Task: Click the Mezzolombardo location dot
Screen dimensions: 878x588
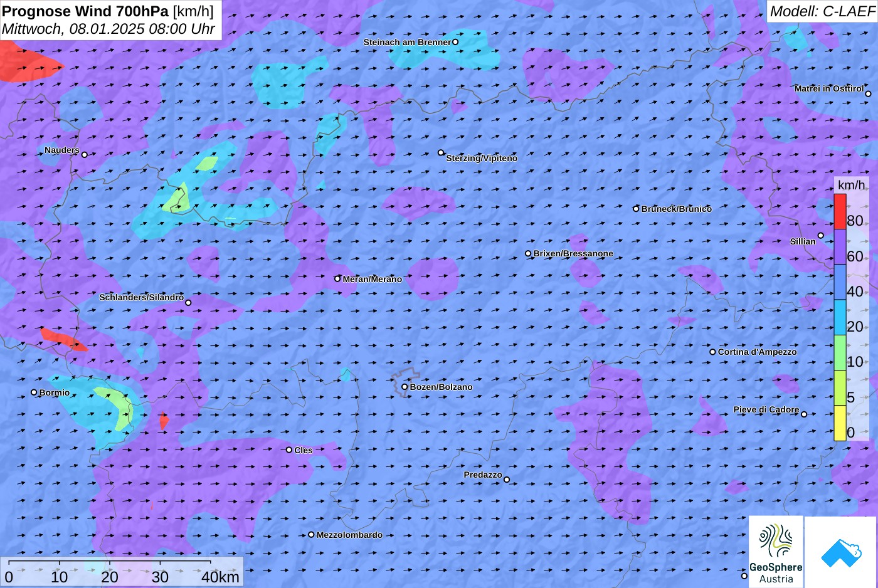Action: click(311, 535)
